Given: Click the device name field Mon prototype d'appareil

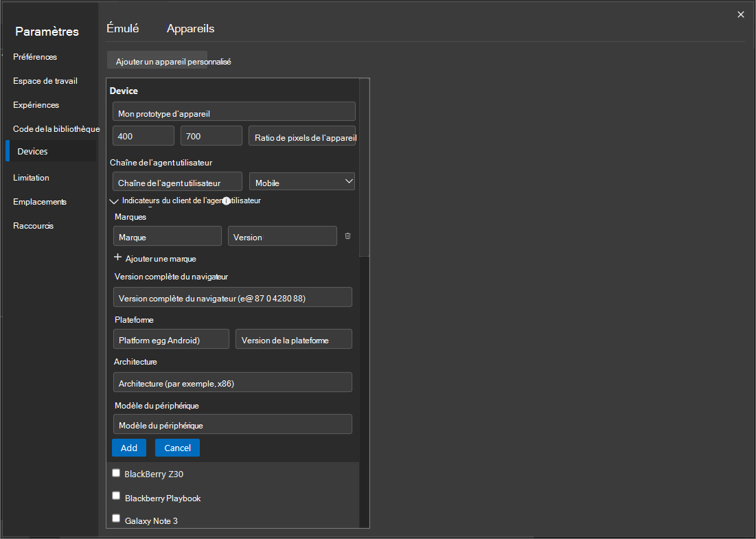Looking at the screenshot, I should point(234,111).
